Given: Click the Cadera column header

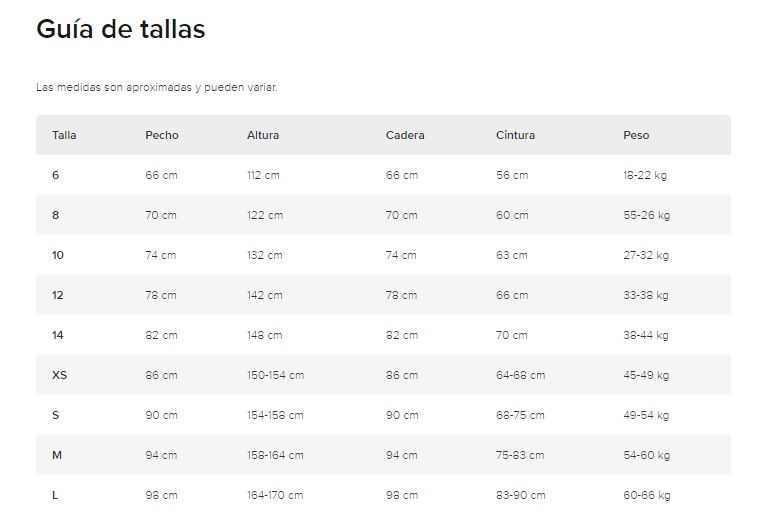Looking at the screenshot, I should pos(404,135).
